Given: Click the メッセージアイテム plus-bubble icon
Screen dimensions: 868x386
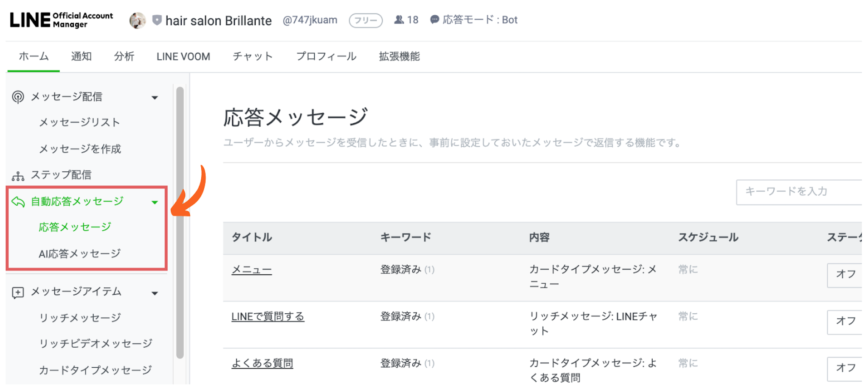Looking at the screenshot, I should (x=18, y=292).
